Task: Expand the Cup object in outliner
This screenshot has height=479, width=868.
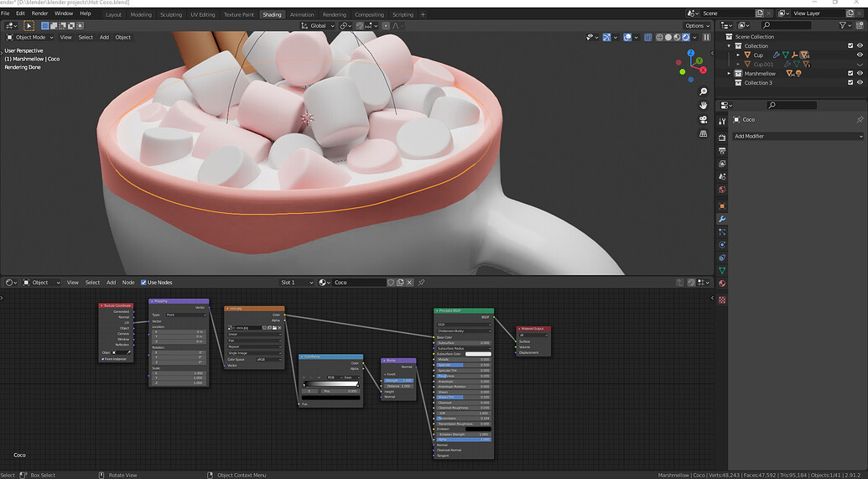Action: [738, 55]
